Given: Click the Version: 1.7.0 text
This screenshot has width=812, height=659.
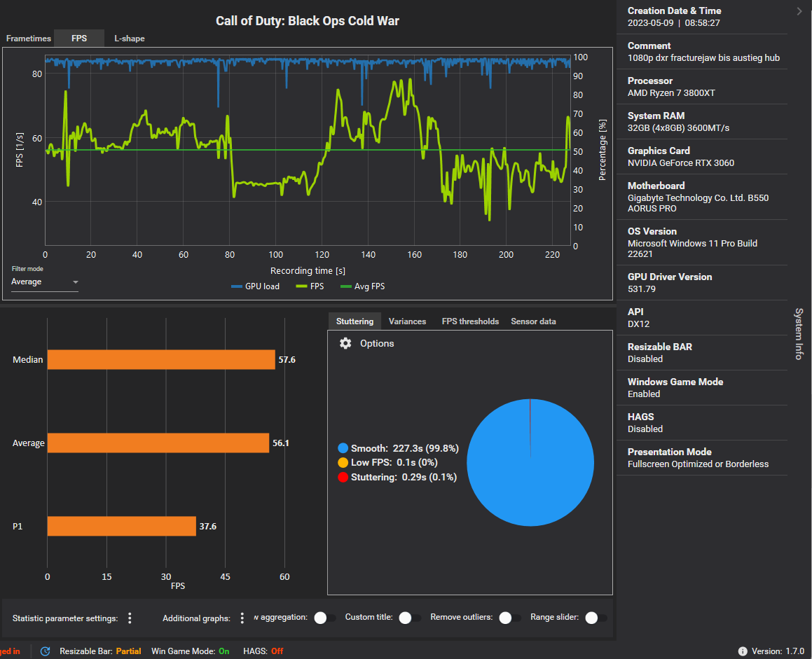Looking at the screenshot, I should [x=778, y=651].
